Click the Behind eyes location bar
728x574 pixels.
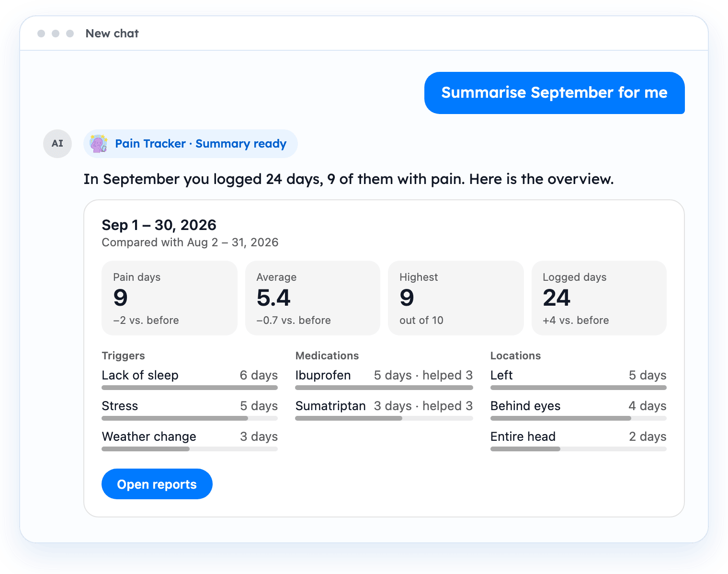click(579, 418)
